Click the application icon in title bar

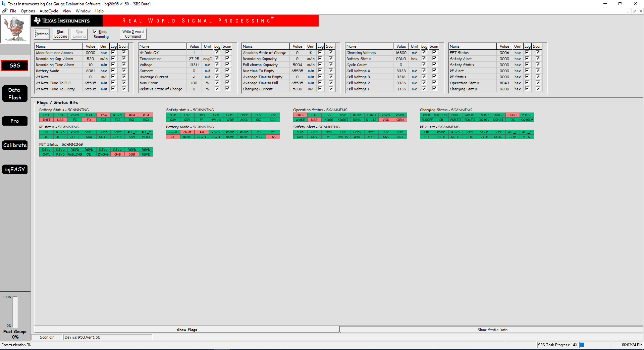click(x=3, y=4)
